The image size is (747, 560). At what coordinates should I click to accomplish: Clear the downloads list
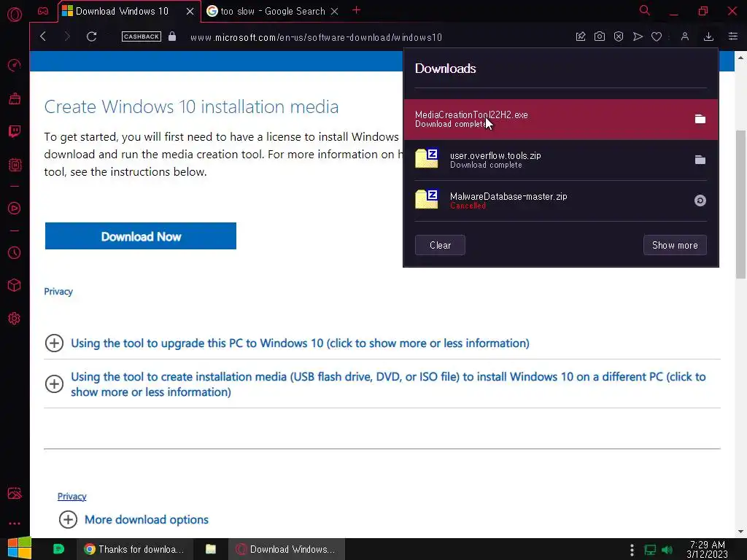(440, 245)
